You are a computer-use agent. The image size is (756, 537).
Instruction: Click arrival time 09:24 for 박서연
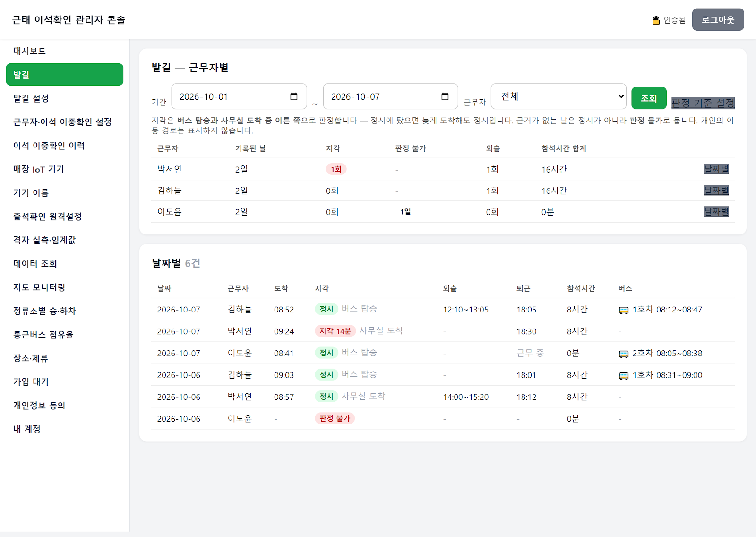[284, 331]
